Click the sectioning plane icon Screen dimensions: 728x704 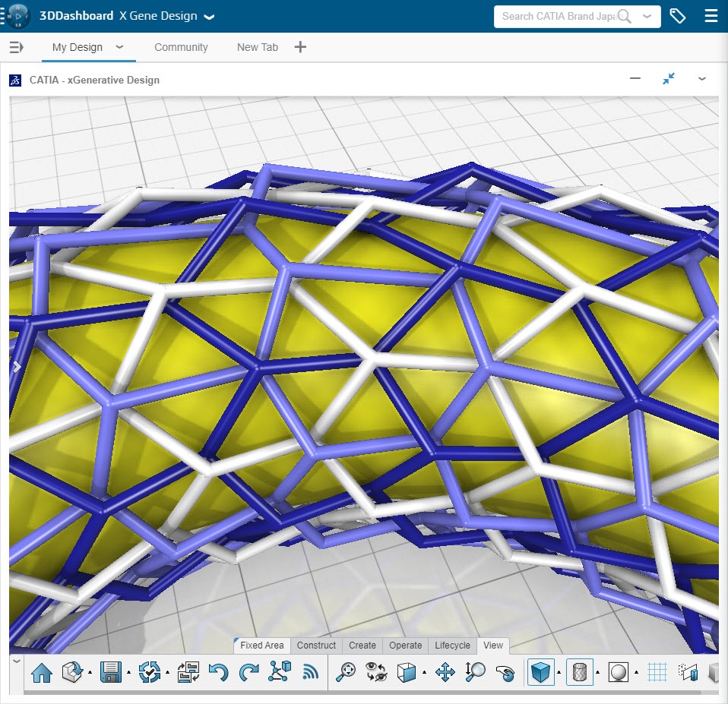(x=688, y=672)
